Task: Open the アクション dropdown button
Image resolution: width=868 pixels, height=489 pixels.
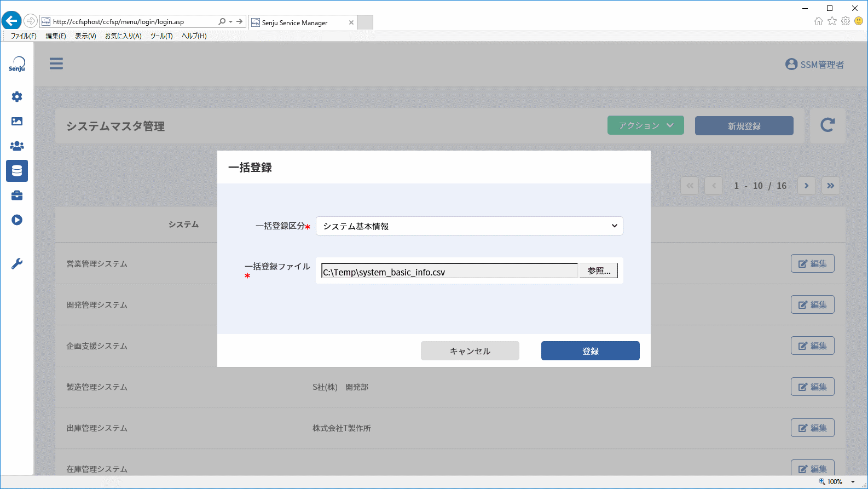Action: [646, 125]
